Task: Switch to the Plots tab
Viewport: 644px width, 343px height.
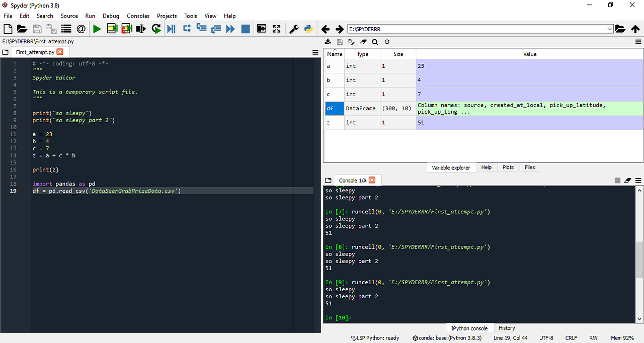Action: coord(508,167)
